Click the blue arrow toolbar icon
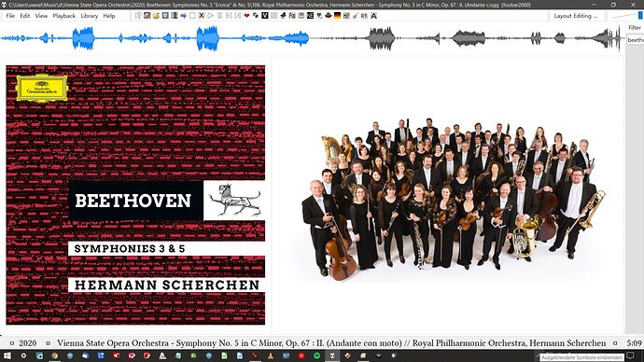Image resolution: width=644 pixels, height=362 pixels. [x=184, y=16]
